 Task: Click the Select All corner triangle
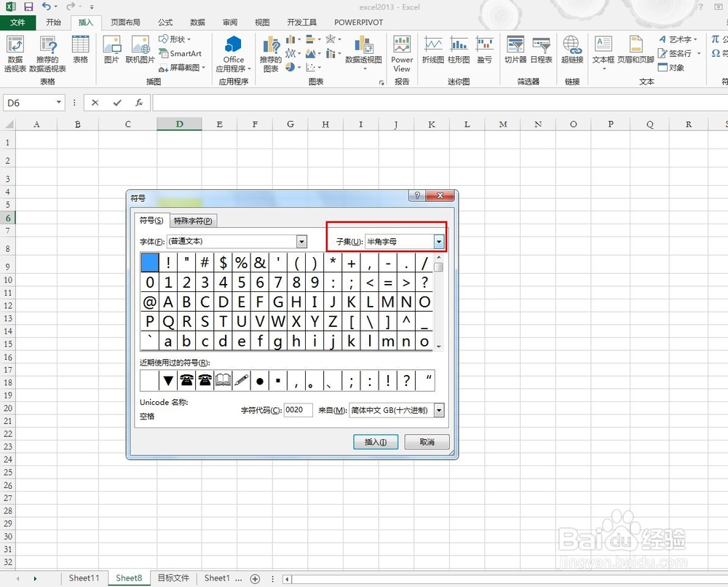coord(8,124)
